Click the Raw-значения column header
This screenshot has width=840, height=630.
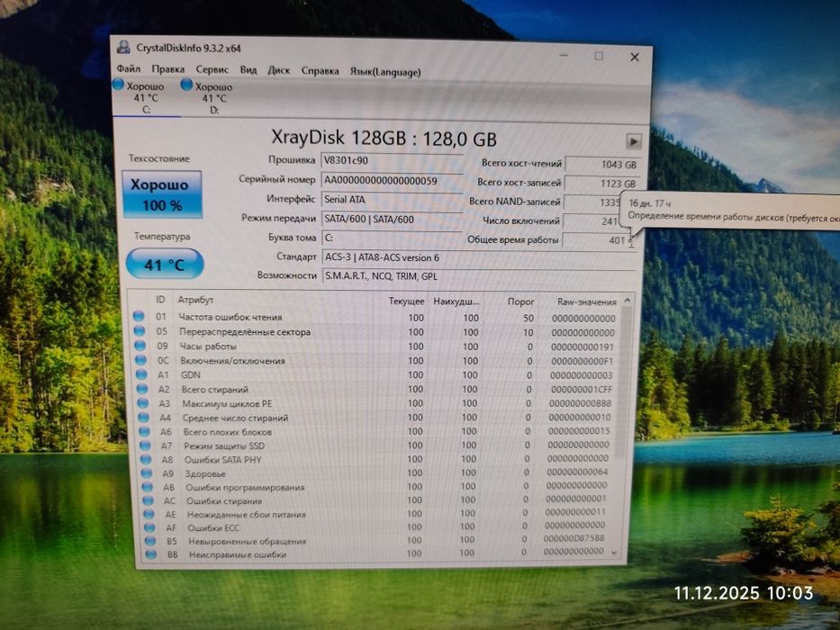click(x=587, y=302)
